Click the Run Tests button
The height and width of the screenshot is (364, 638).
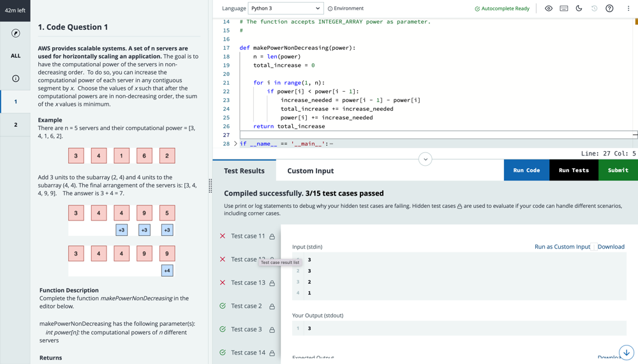(x=574, y=170)
